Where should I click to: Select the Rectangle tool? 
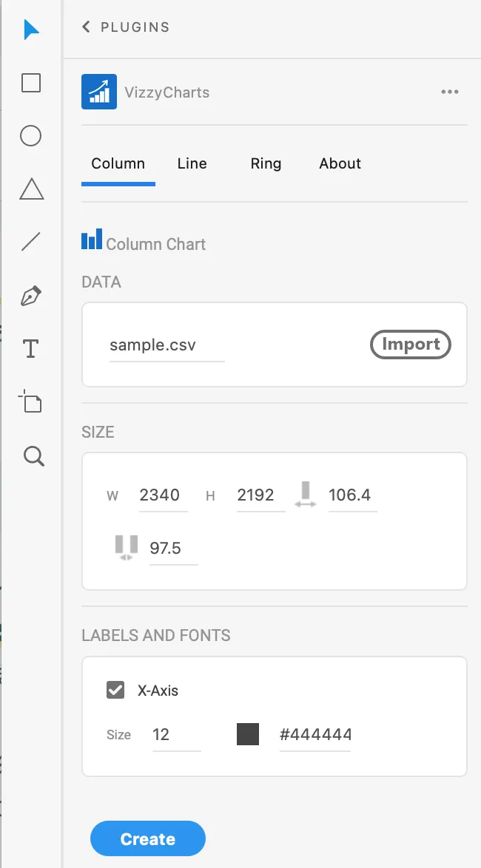(31, 83)
